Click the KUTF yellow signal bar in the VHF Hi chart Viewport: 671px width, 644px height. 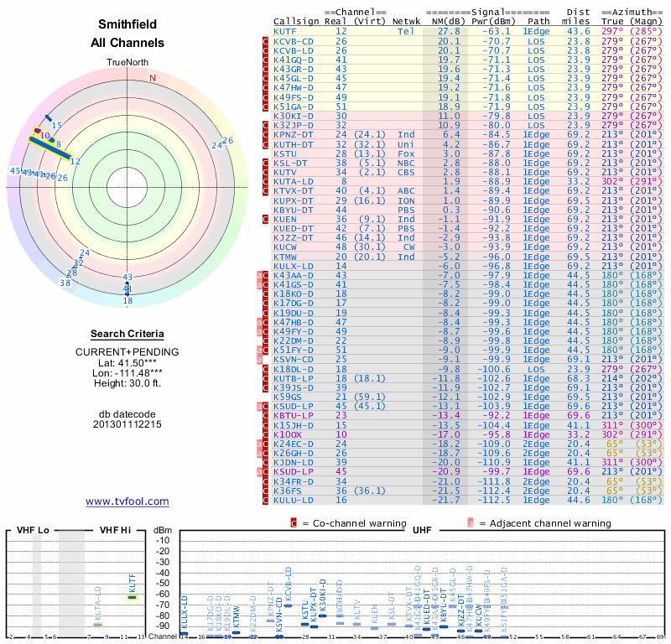[x=133, y=597]
